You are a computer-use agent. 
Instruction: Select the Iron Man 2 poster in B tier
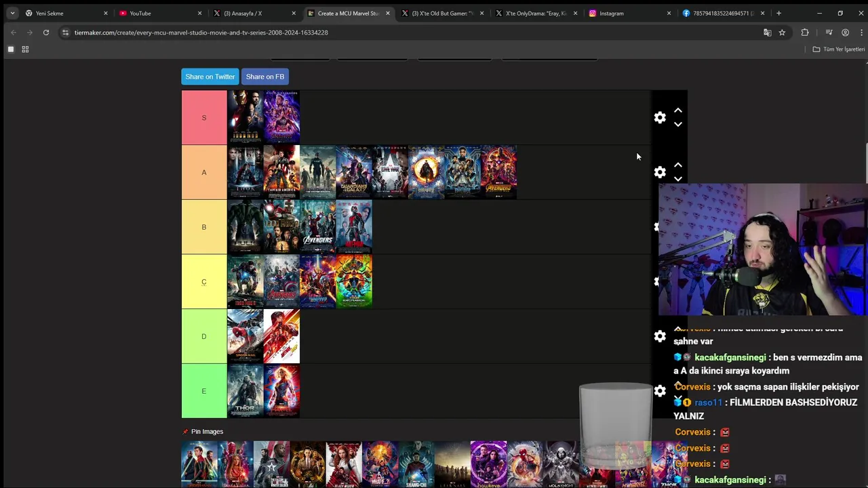(281, 227)
